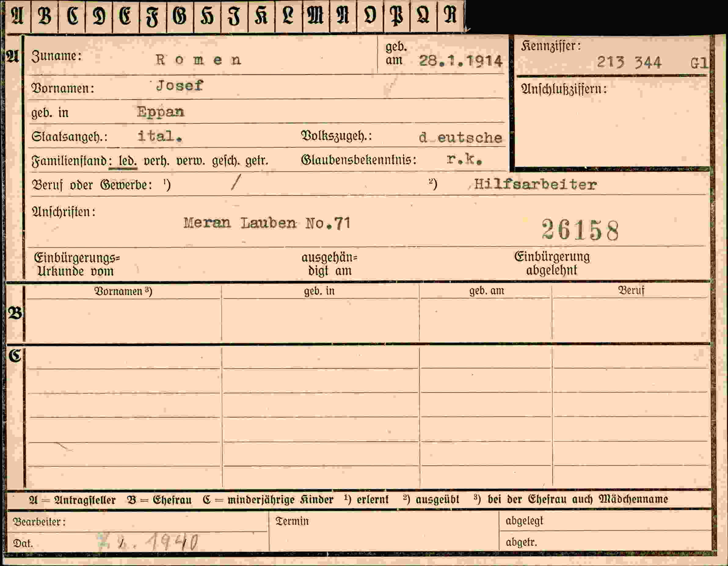Screen dimensions: 728x566
Task: Click the legend 'C = minderjährige Kinder'
Action: pos(268,500)
